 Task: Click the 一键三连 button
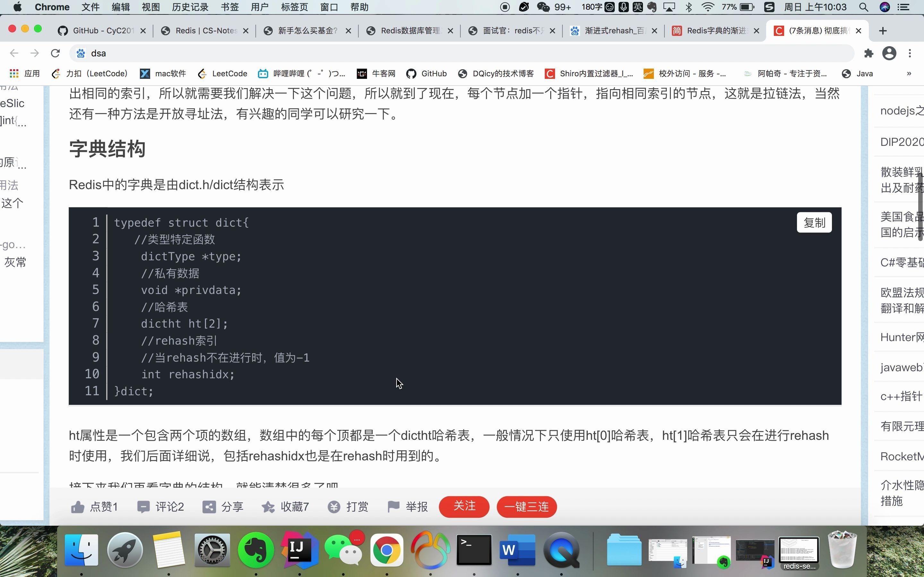tap(526, 506)
